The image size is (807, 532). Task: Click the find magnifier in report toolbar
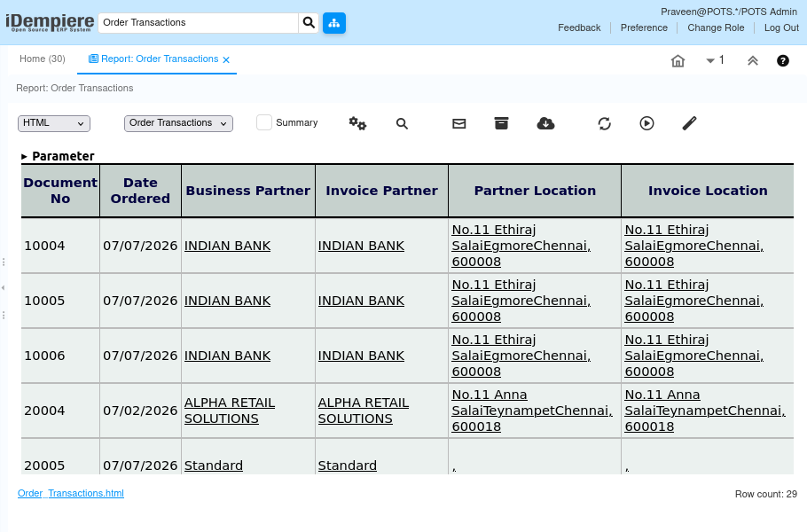(x=402, y=123)
